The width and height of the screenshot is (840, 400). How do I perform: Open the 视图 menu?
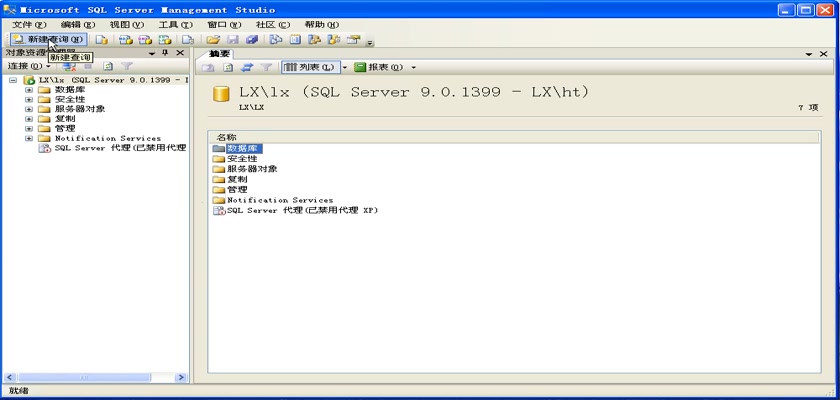click(x=126, y=25)
